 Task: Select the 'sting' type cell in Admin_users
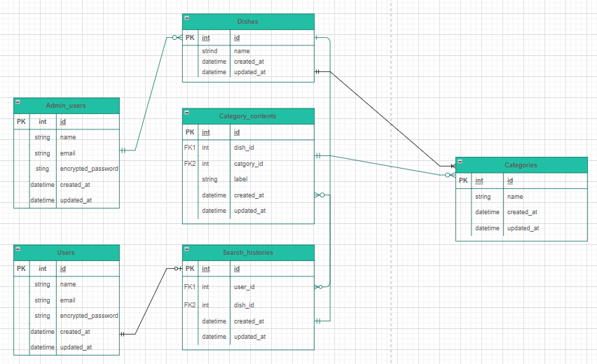(x=42, y=169)
